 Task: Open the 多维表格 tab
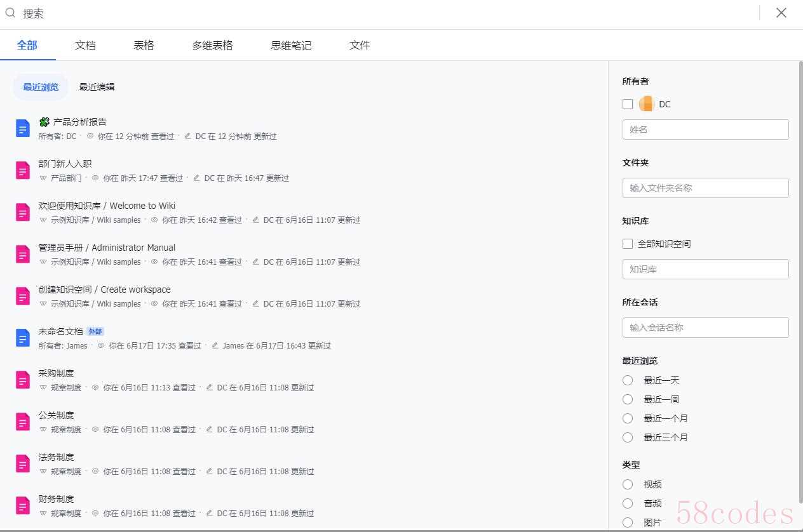pyautogui.click(x=212, y=45)
